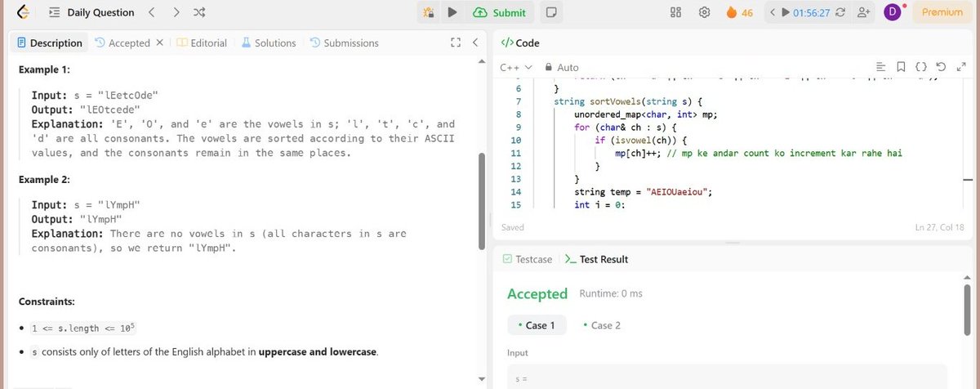Image resolution: width=980 pixels, height=389 pixels.
Task: Reset the timer
Action: [x=841, y=12]
